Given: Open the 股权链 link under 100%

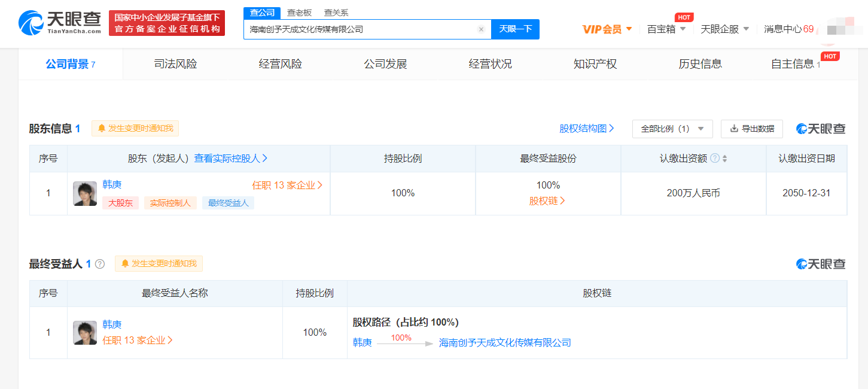Looking at the screenshot, I should tap(547, 201).
